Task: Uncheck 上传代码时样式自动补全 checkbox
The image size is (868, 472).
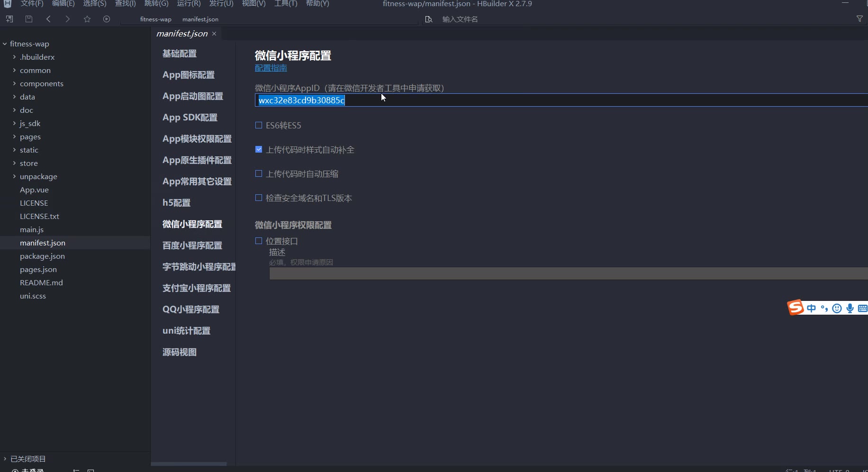Action: 259,149
